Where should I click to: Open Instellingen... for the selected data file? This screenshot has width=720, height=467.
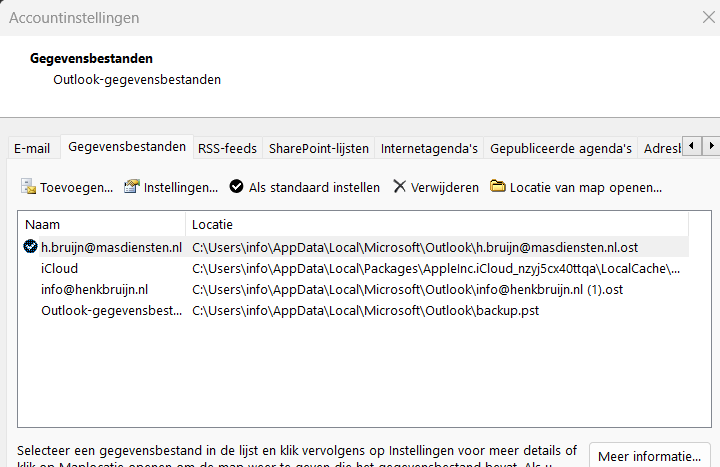[x=181, y=187]
